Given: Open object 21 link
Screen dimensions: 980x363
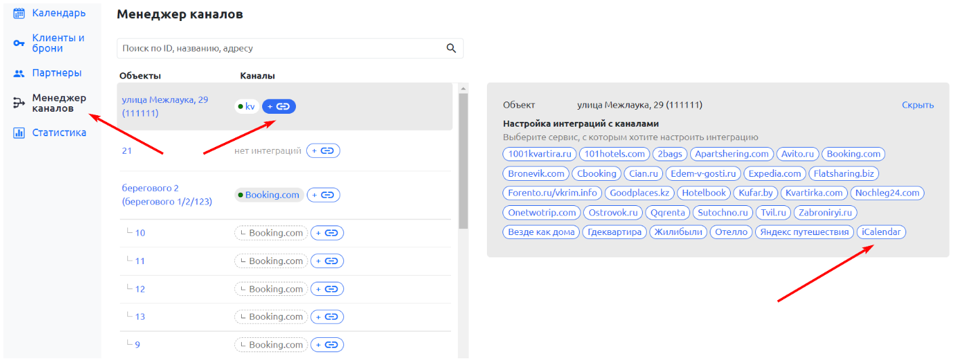Looking at the screenshot, I should 127,151.
